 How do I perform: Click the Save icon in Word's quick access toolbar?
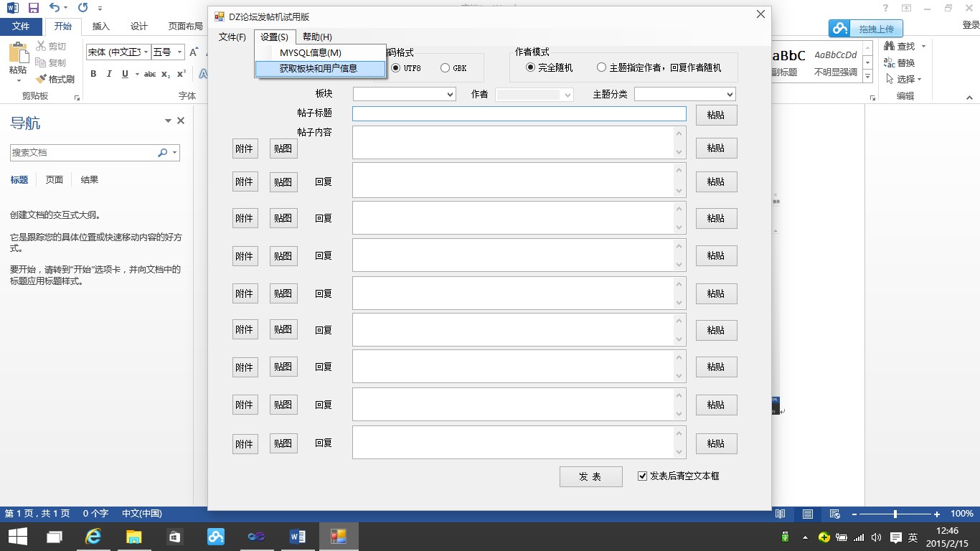(x=33, y=9)
